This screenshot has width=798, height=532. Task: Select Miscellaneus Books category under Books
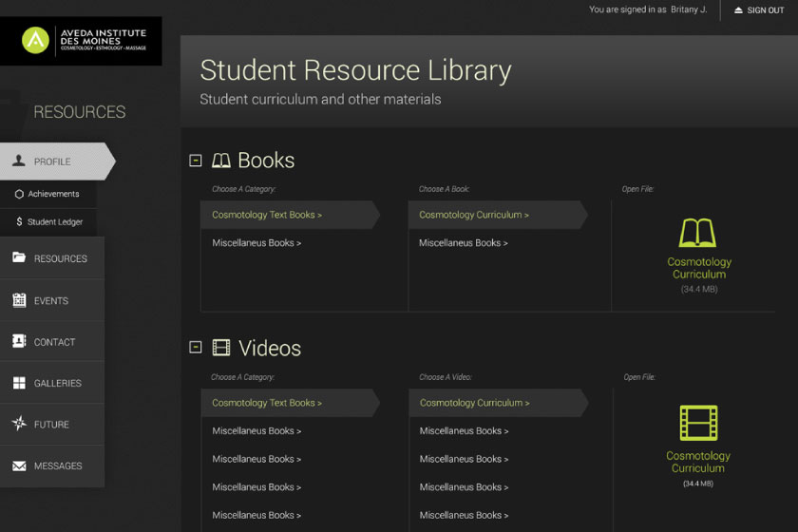click(256, 243)
